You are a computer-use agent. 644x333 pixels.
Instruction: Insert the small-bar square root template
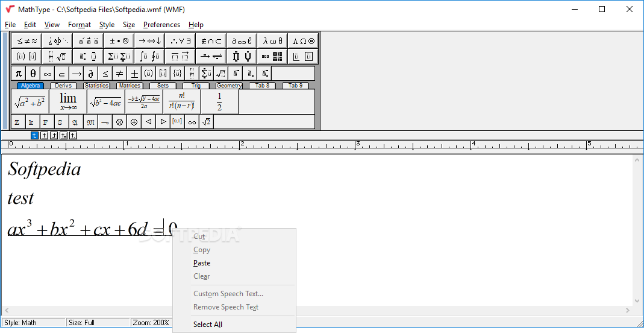[221, 74]
